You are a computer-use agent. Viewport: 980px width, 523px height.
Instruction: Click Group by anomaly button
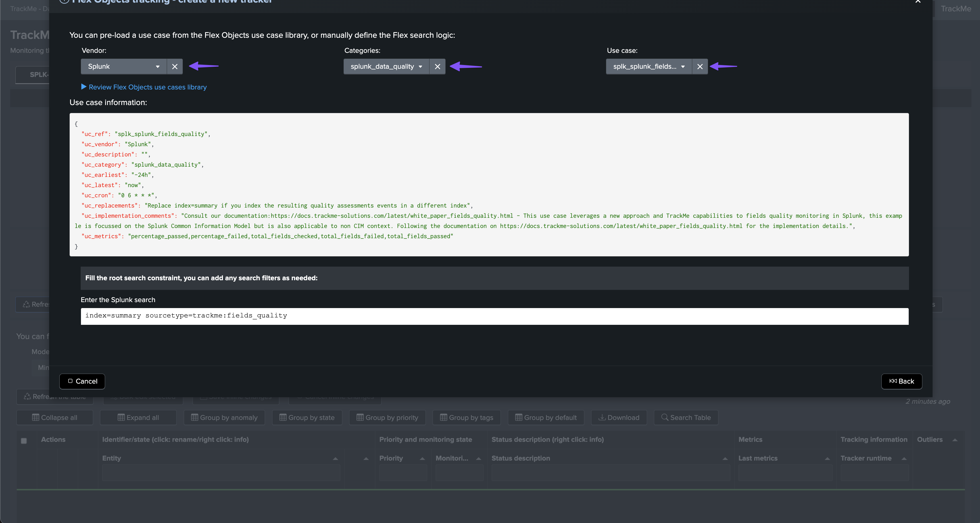click(224, 417)
